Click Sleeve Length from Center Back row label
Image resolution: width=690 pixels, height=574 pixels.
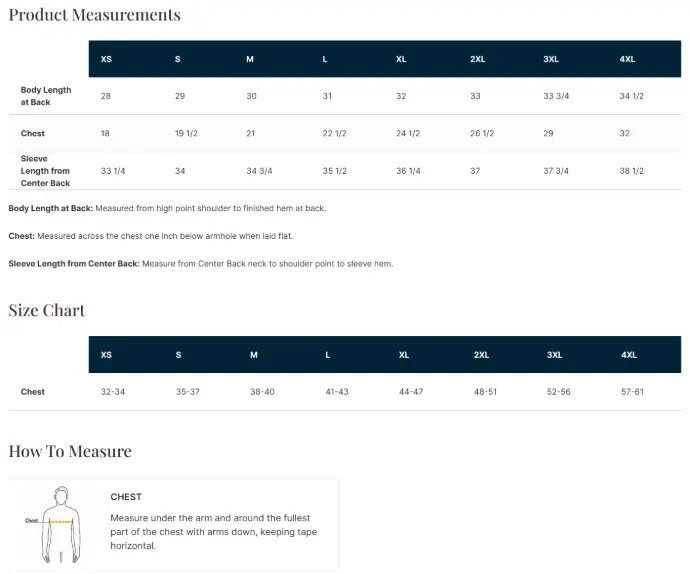(46, 171)
